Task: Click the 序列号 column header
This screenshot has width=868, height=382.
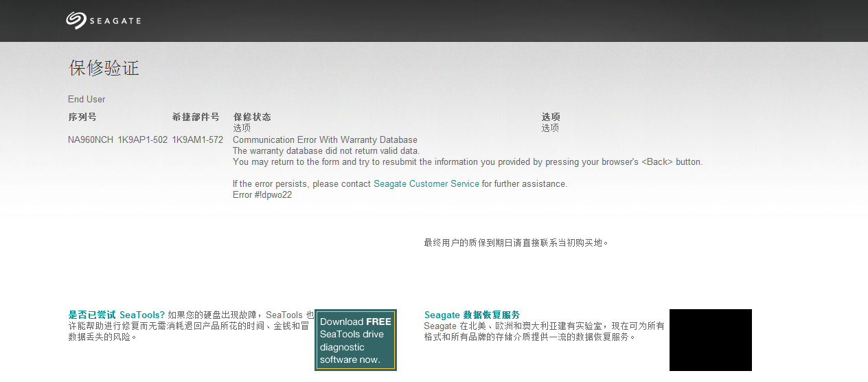Action: pos(82,117)
